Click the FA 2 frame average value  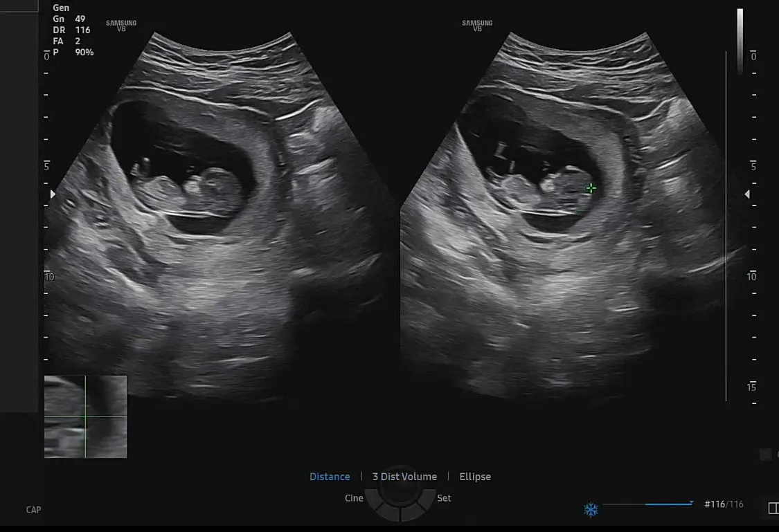tap(66, 42)
